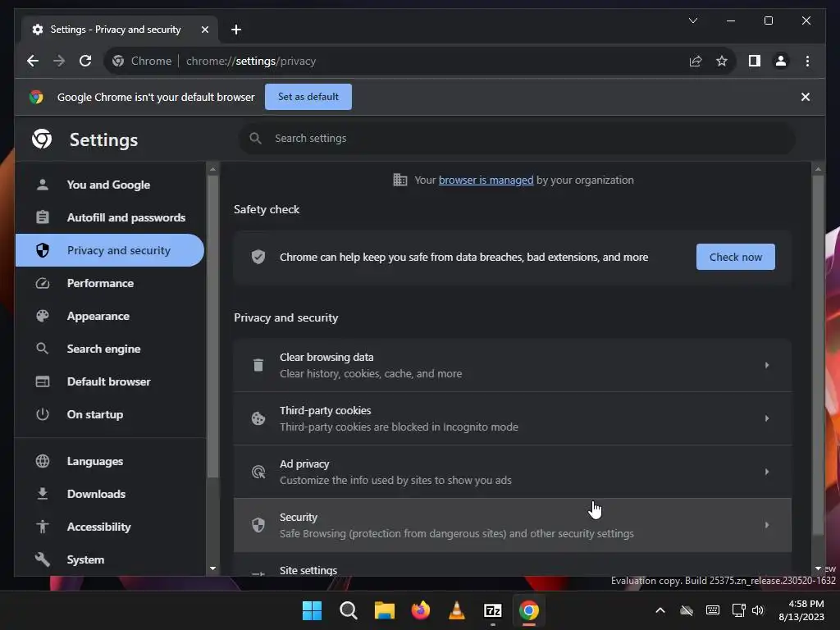The width and height of the screenshot is (840, 630).
Task: Click the browser forward arrow
Action: [x=59, y=61]
